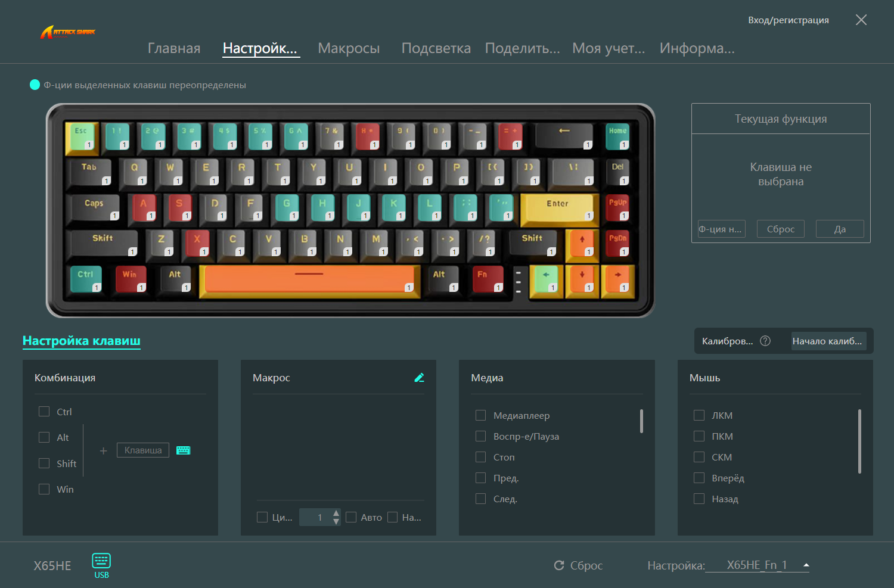This screenshot has width=894, height=588.
Task: Expand the X65HE_Fn_1 profile dropdown
Action: point(806,565)
